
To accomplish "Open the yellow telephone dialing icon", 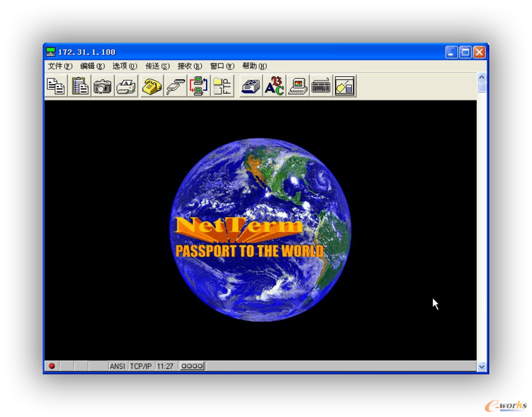I will pos(152,86).
